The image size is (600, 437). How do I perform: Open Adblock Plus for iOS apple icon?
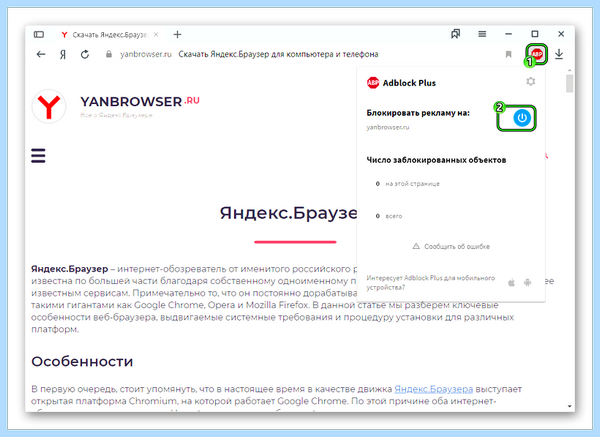pyautogui.click(x=511, y=283)
